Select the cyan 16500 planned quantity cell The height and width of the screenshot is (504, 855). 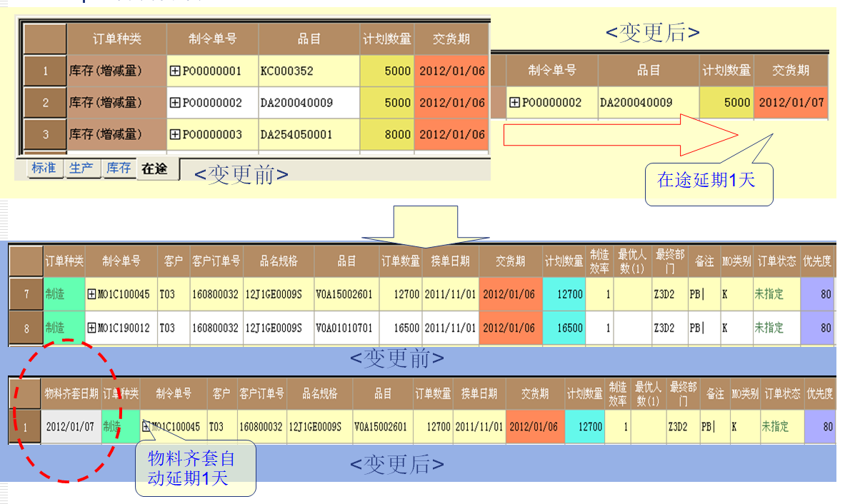tap(564, 328)
